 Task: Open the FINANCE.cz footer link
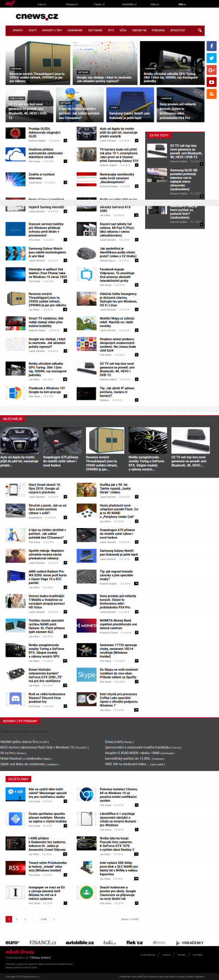[43, 942]
